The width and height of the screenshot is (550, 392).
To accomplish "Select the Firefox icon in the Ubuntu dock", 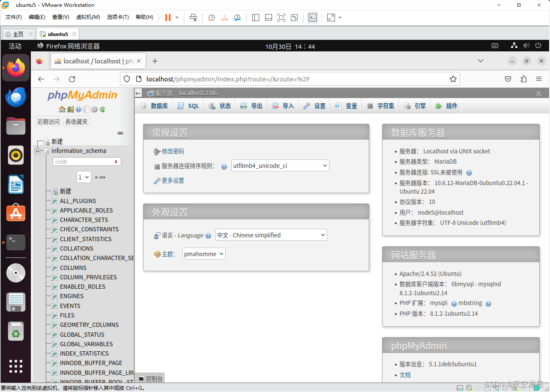I will (x=15, y=67).
